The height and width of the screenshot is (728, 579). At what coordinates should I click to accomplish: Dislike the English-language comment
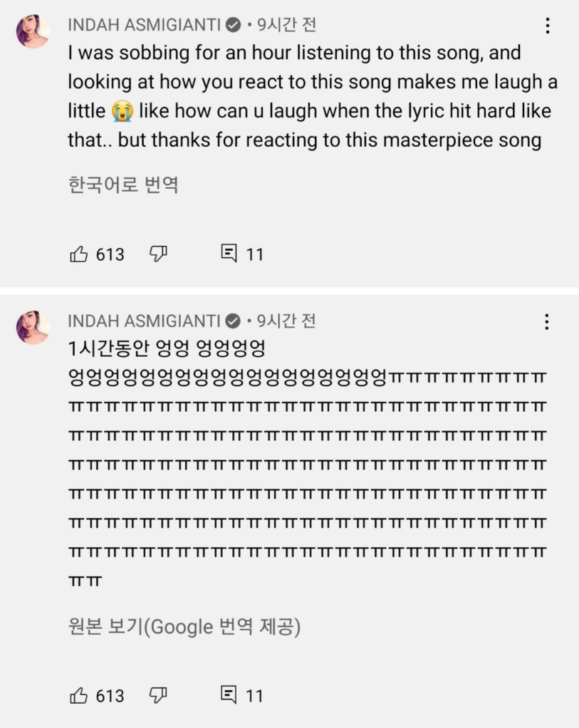tap(157, 254)
